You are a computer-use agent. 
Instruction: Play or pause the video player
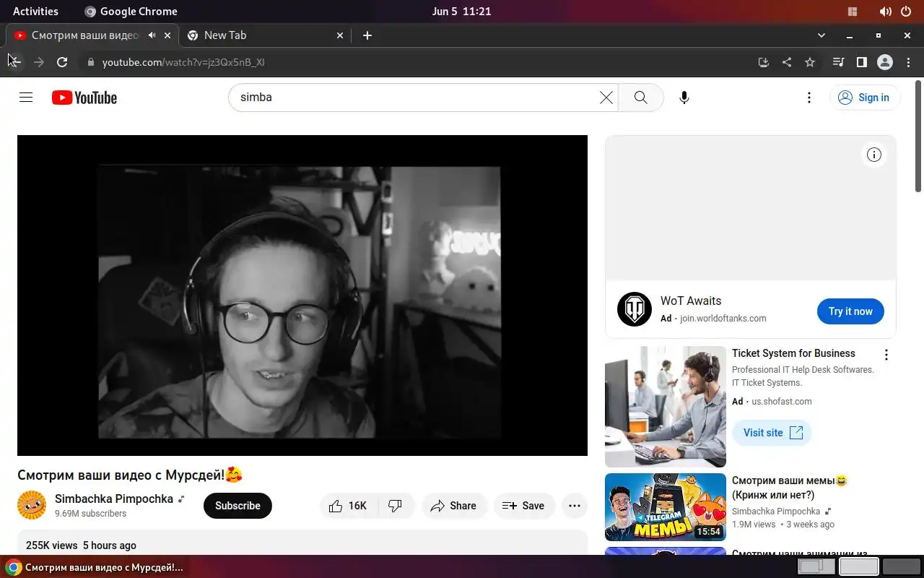point(302,296)
